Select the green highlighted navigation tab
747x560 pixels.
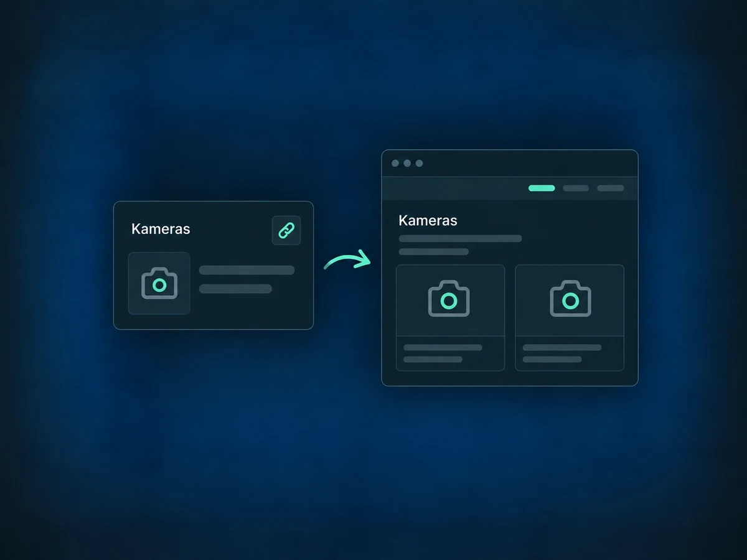tap(542, 188)
